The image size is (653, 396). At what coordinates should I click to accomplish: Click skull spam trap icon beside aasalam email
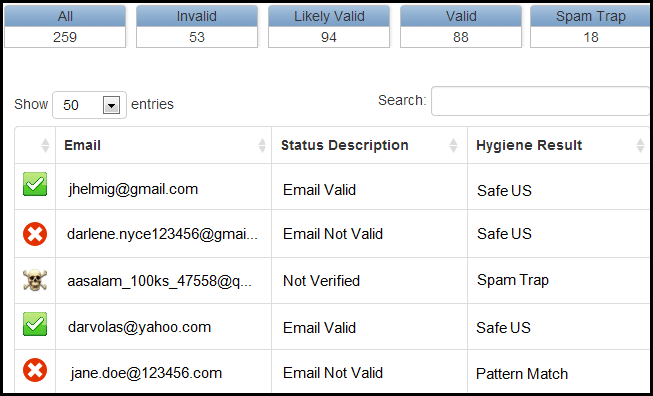click(x=35, y=280)
